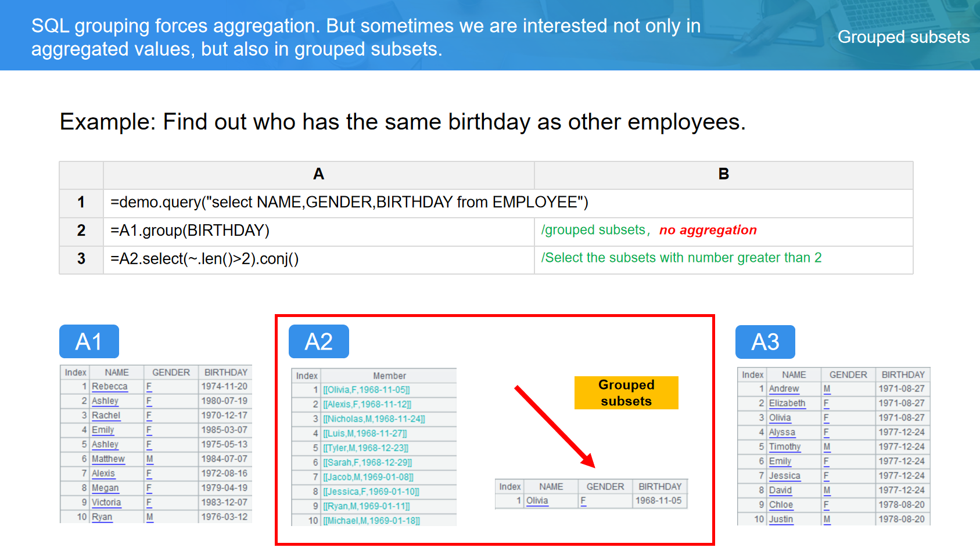This screenshot has width=980, height=551.
Task: Click the blue A3 label badge
Action: (765, 342)
